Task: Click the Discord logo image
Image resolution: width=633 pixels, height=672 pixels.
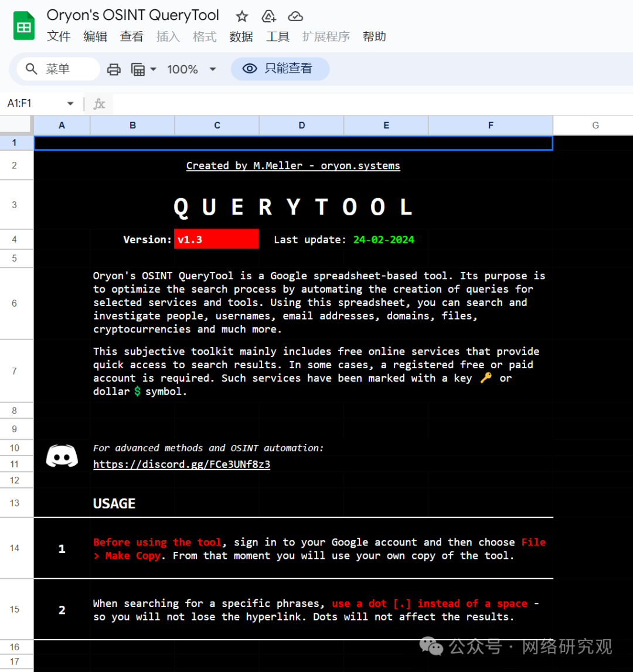Action: tap(62, 456)
